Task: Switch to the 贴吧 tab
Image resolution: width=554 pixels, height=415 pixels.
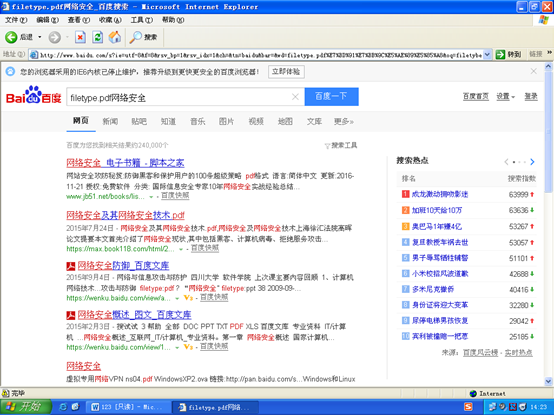Action: point(139,122)
